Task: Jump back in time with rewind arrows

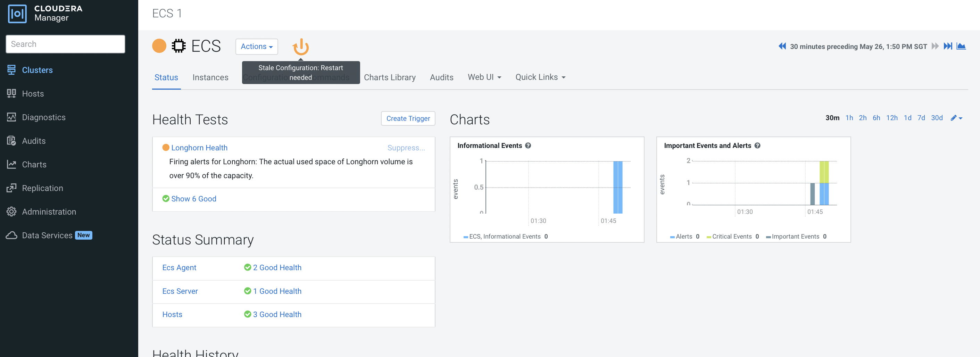Action: [x=782, y=47]
